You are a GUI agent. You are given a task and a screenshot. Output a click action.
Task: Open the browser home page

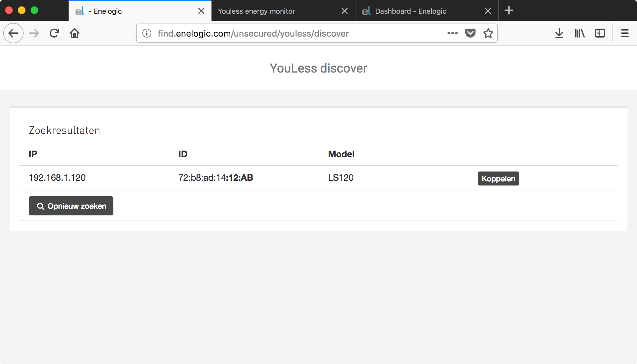click(75, 33)
